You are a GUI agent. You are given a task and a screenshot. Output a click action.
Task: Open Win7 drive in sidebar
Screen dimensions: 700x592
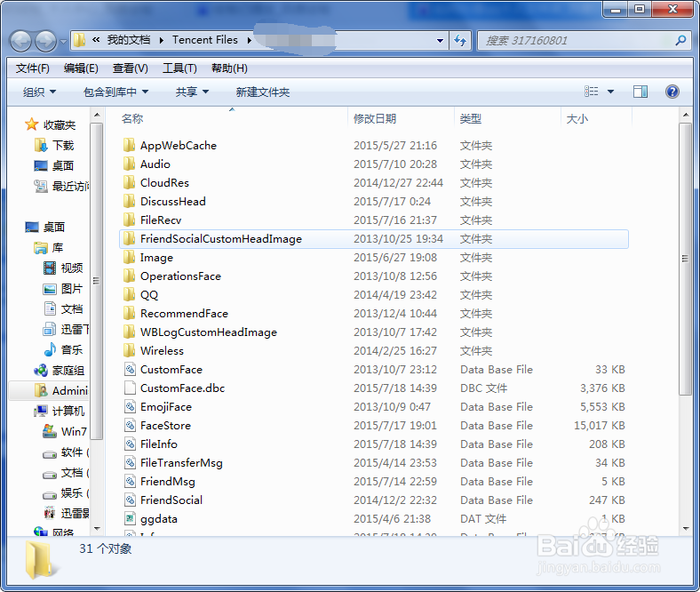[x=65, y=432]
